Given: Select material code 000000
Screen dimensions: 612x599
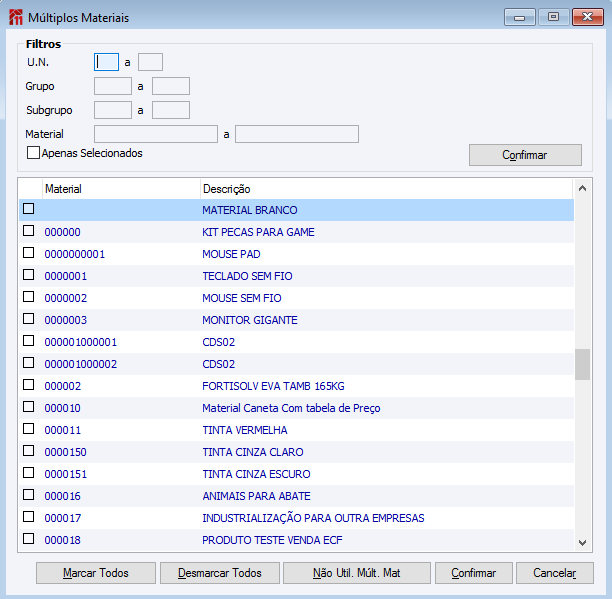Looking at the screenshot, I should (x=62, y=232).
